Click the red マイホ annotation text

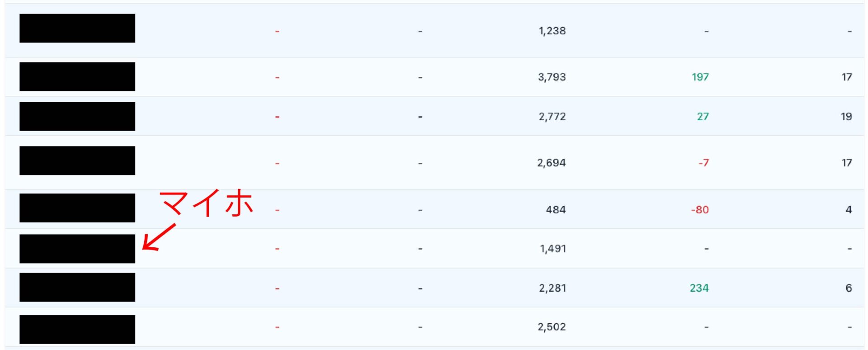[207, 203]
